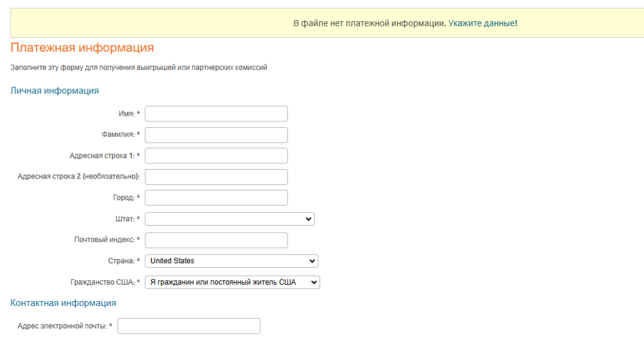Click the 'В файле нет платежной информации' banner text
Image resolution: width=644 pixels, height=340 pixels.
(369, 23)
